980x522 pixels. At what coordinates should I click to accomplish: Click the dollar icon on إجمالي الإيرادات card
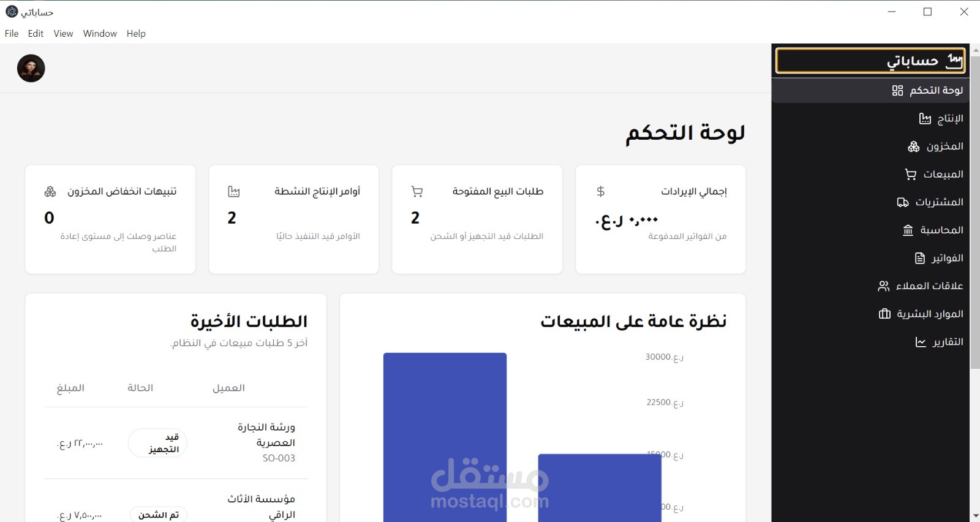pos(600,192)
